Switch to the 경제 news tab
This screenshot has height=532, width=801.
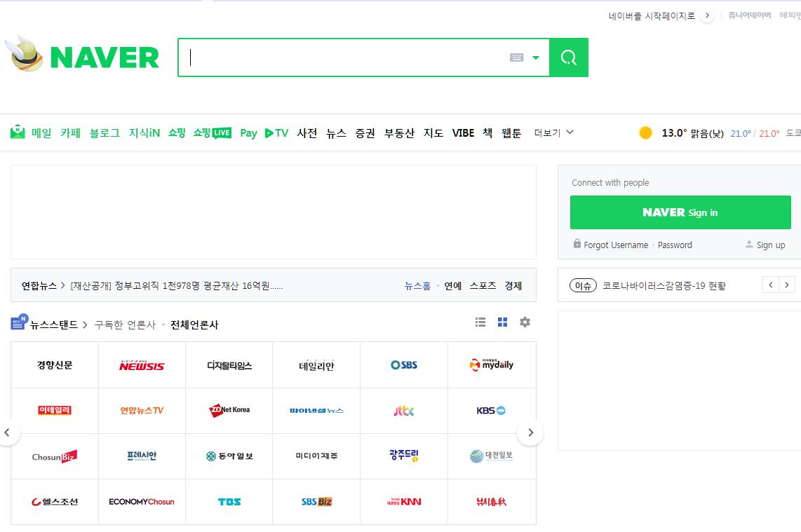[513, 286]
